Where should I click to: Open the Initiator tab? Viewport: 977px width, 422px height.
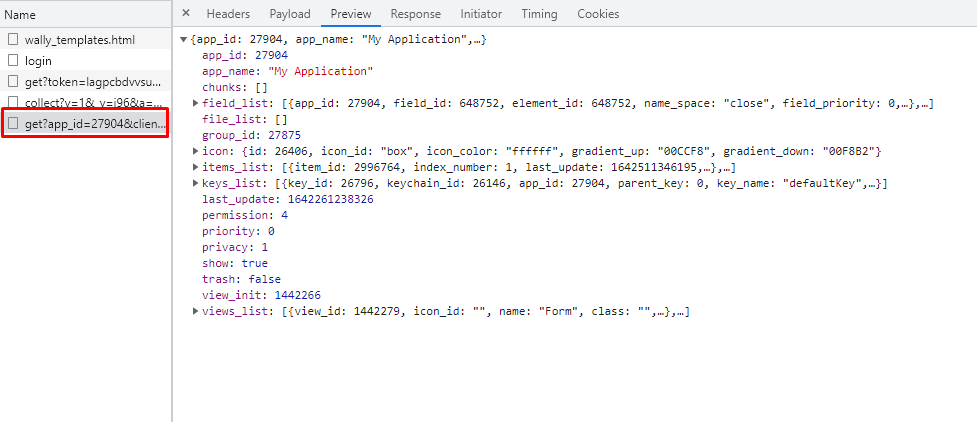[x=481, y=14]
